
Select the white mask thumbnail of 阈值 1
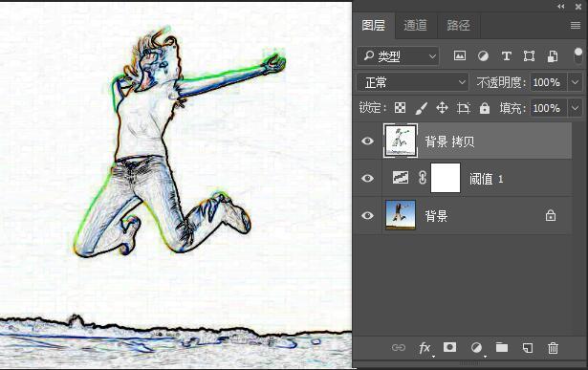click(446, 178)
